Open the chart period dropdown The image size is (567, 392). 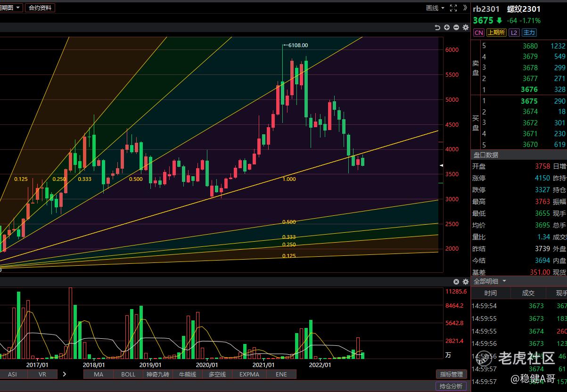11,8
